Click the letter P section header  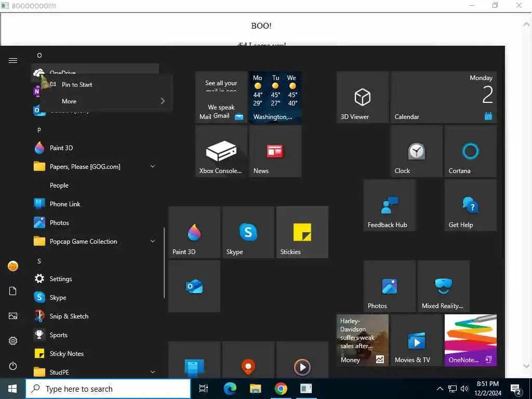pos(39,130)
